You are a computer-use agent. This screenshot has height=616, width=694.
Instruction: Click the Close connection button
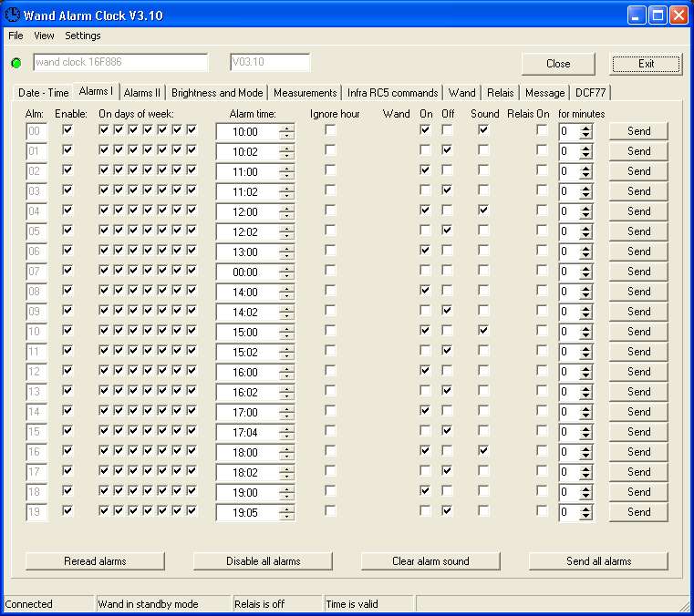[x=558, y=64]
